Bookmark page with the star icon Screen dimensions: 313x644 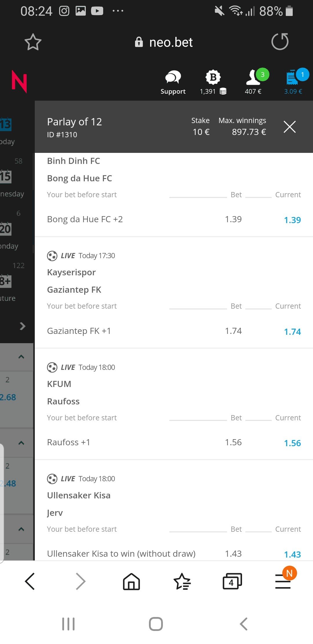[33, 42]
